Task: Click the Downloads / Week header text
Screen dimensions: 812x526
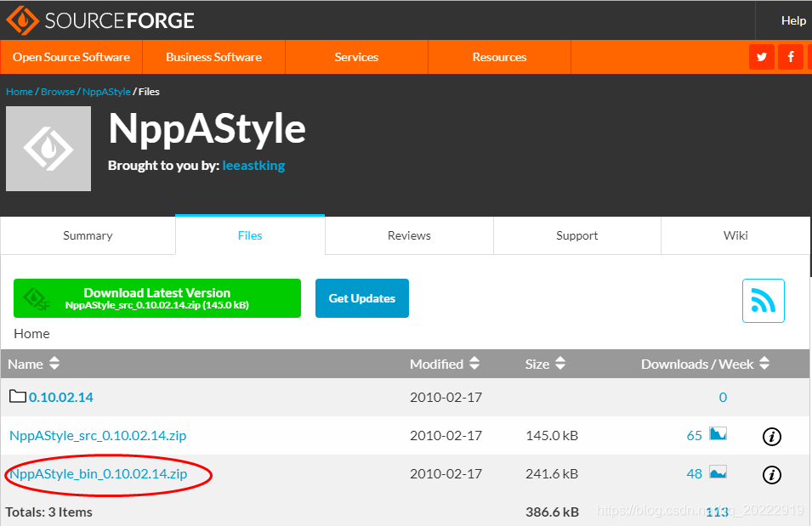Action: pos(697,364)
